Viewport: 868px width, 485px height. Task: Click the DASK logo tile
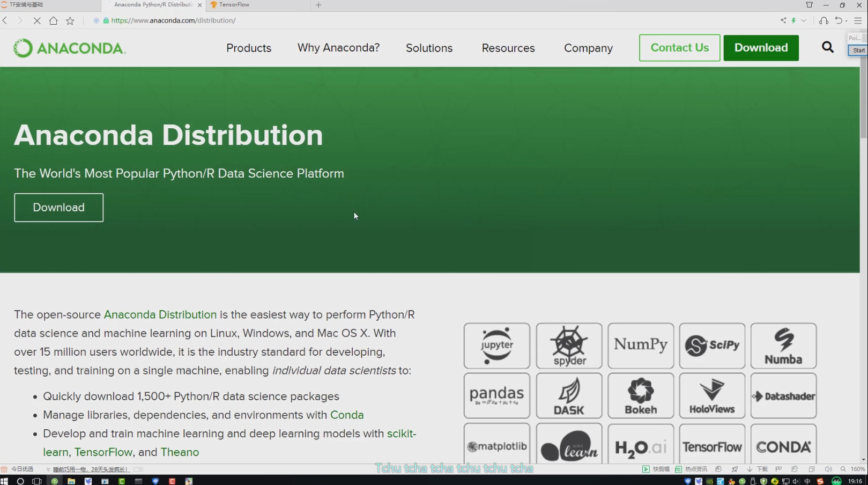tap(569, 396)
